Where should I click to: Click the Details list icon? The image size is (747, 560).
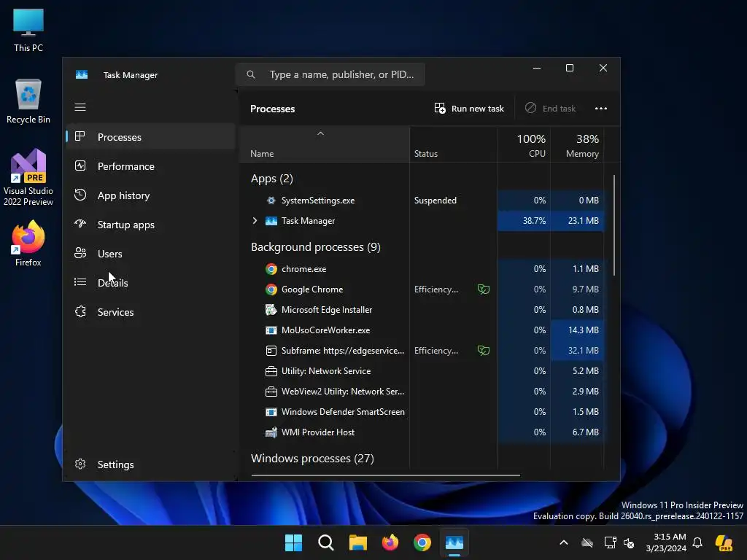tap(80, 282)
